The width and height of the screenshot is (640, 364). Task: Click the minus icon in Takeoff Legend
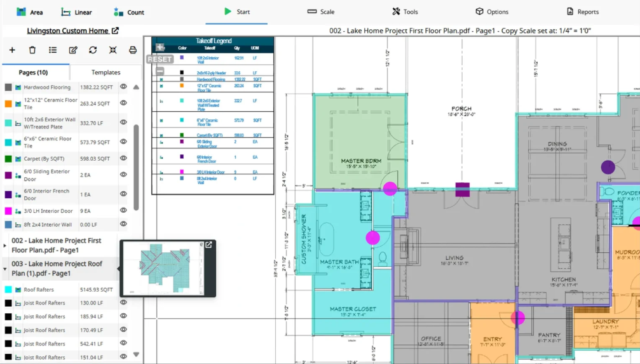coord(160,71)
